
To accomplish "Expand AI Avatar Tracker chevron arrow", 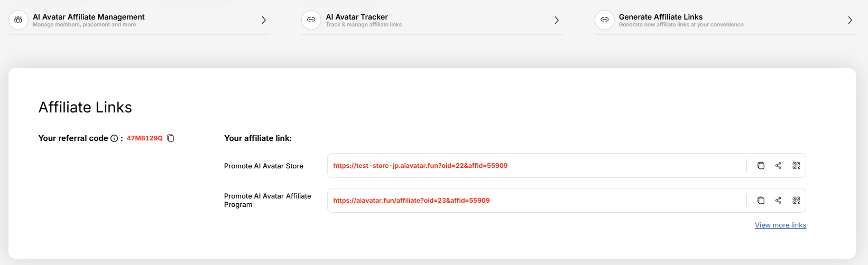I will pyautogui.click(x=557, y=20).
